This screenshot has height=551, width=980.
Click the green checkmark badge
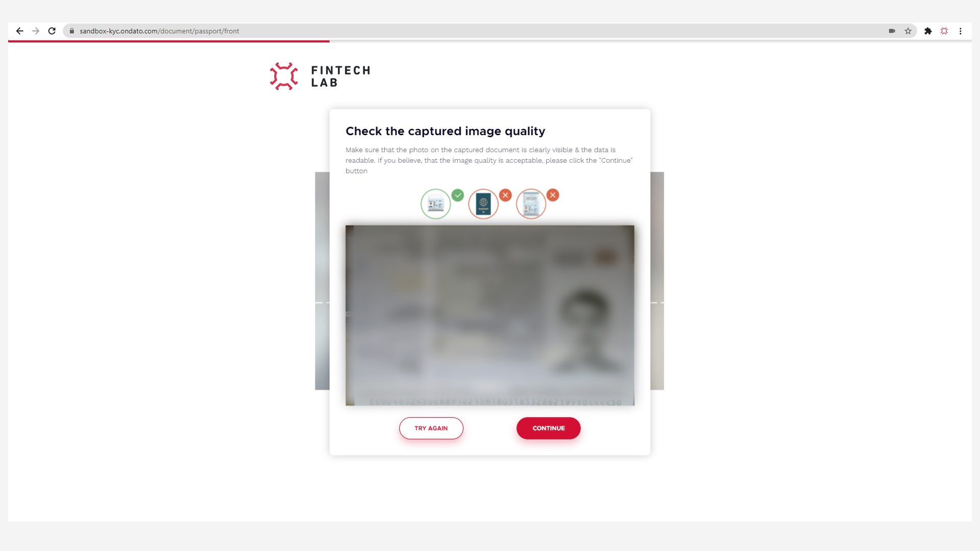(458, 195)
